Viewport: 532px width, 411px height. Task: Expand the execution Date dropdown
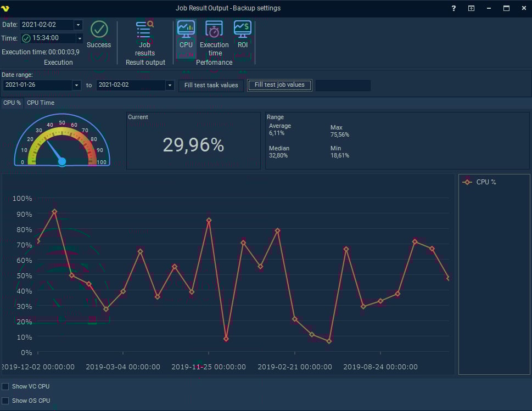coord(78,25)
